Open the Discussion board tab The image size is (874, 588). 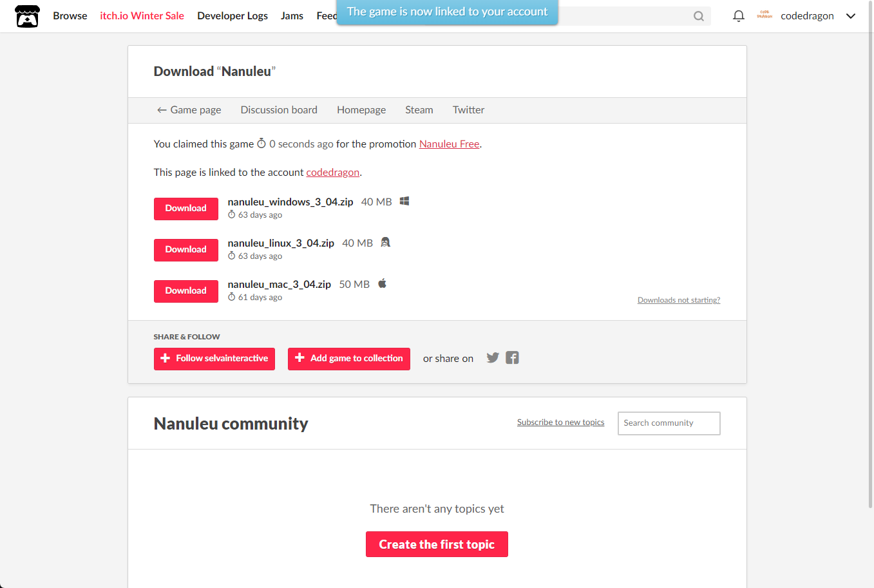coord(279,110)
